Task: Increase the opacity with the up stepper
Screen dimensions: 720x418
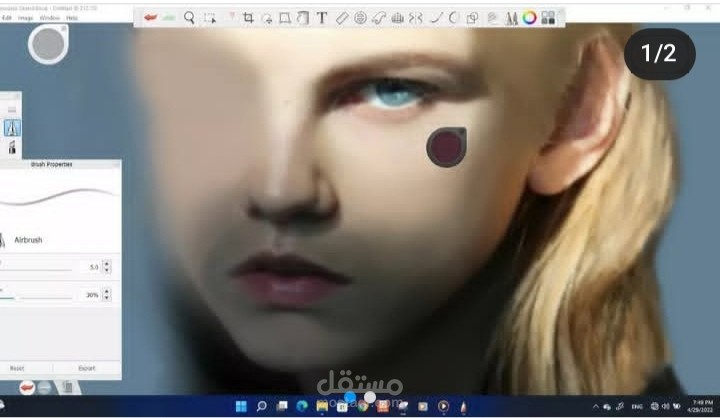Action: (x=107, y=291)
